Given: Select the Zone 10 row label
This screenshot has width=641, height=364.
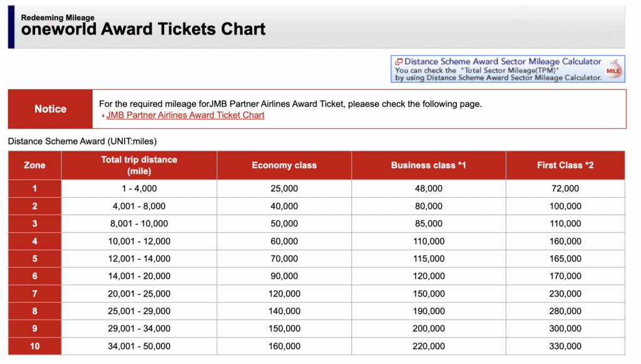Looking at the screenshot, I should click(34, 346).
